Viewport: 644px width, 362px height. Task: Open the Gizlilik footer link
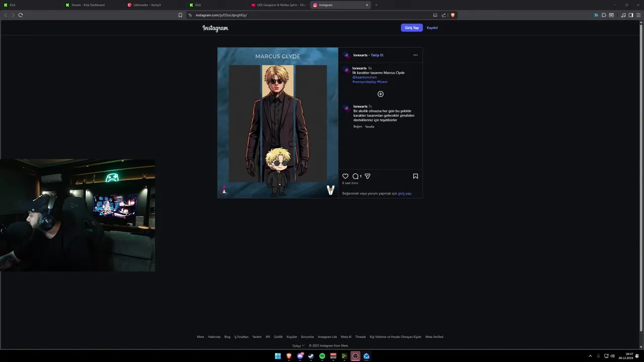tap(278, 337)
